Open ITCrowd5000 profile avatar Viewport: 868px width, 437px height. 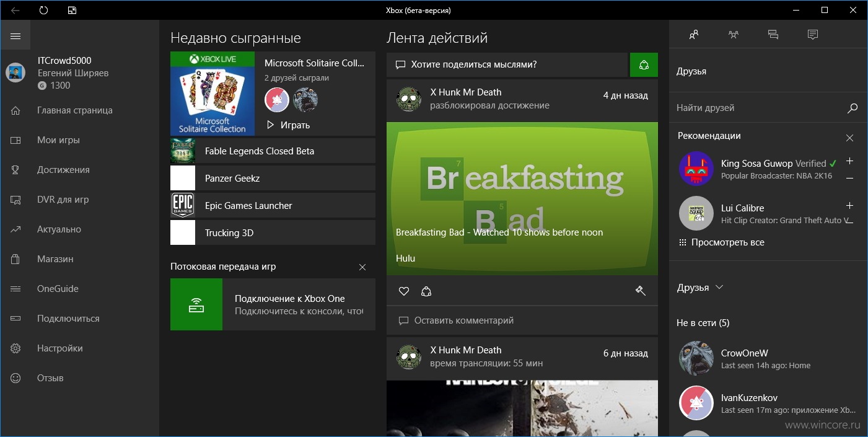tap(15, 73)
